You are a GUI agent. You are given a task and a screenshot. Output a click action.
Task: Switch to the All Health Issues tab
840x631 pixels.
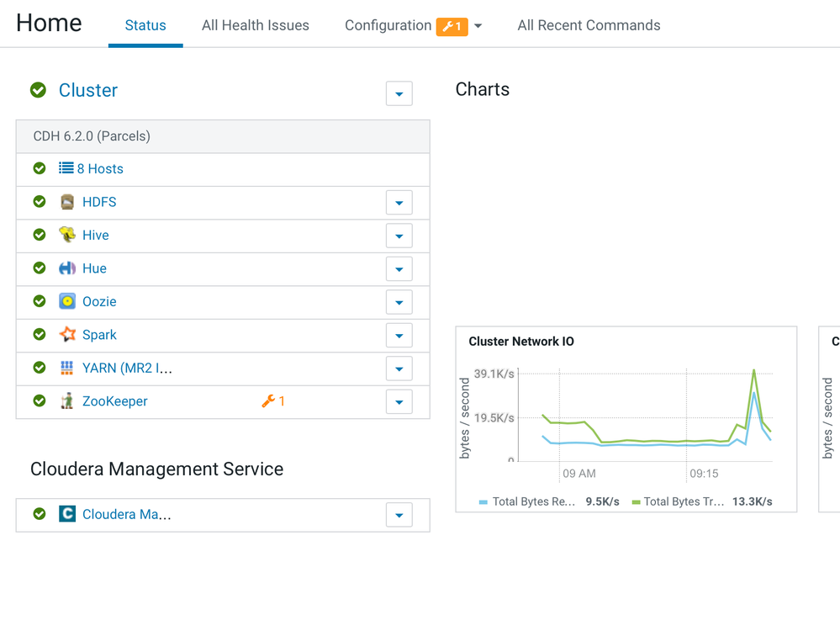pos(255,25)
